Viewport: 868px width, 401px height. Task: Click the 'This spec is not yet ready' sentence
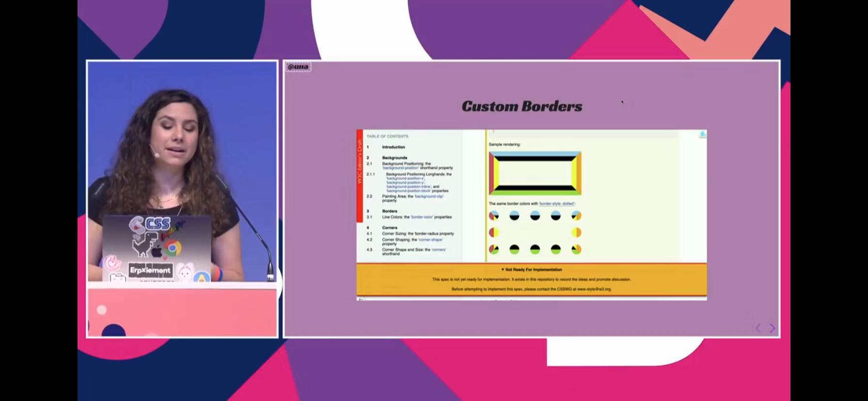(x=531, y=279)
